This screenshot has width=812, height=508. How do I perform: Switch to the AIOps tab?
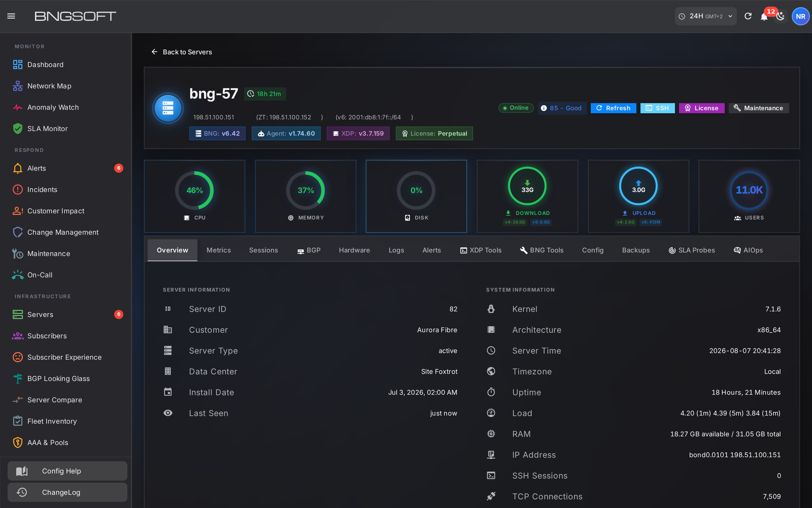click(748, 250)
